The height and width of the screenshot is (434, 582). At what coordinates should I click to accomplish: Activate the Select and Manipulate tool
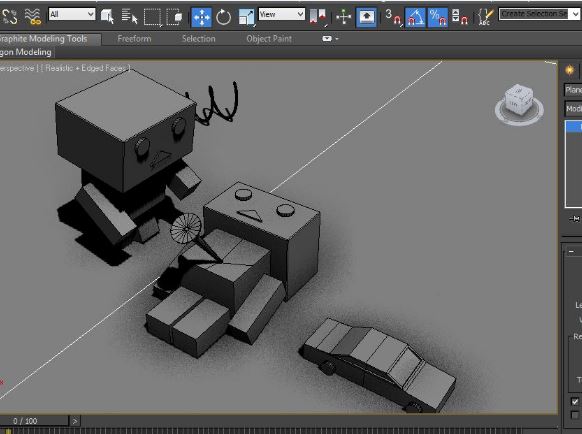(x=343, y=17)
